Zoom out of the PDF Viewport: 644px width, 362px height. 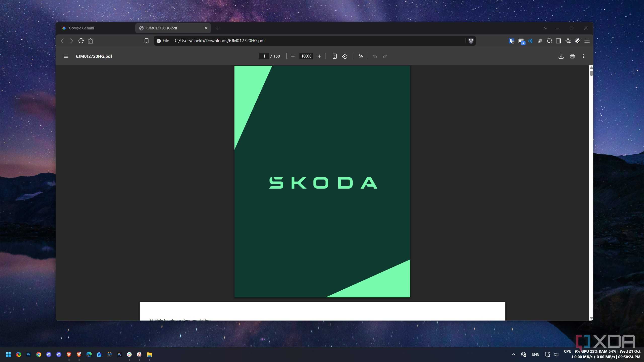click(x=293, y=56)
